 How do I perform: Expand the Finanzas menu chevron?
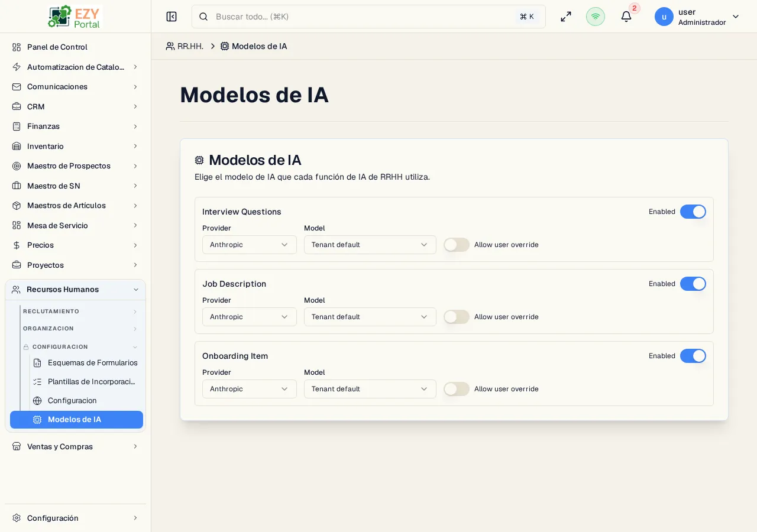pos(135,126)
